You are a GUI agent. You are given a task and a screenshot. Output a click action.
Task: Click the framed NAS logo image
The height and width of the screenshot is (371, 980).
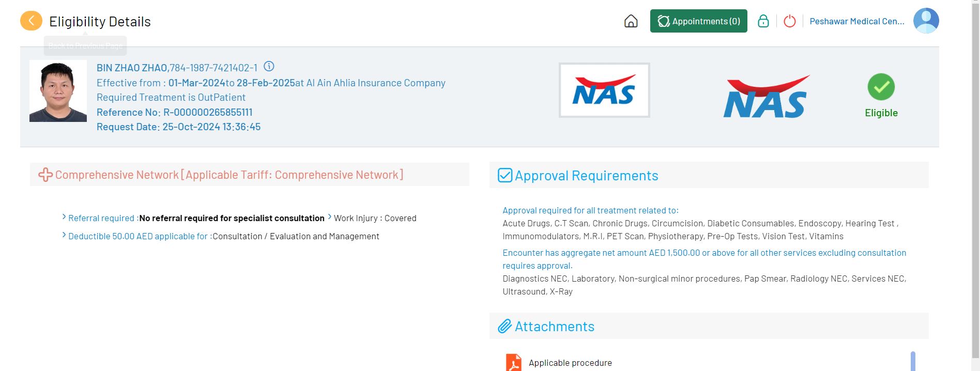coord(604,90)
